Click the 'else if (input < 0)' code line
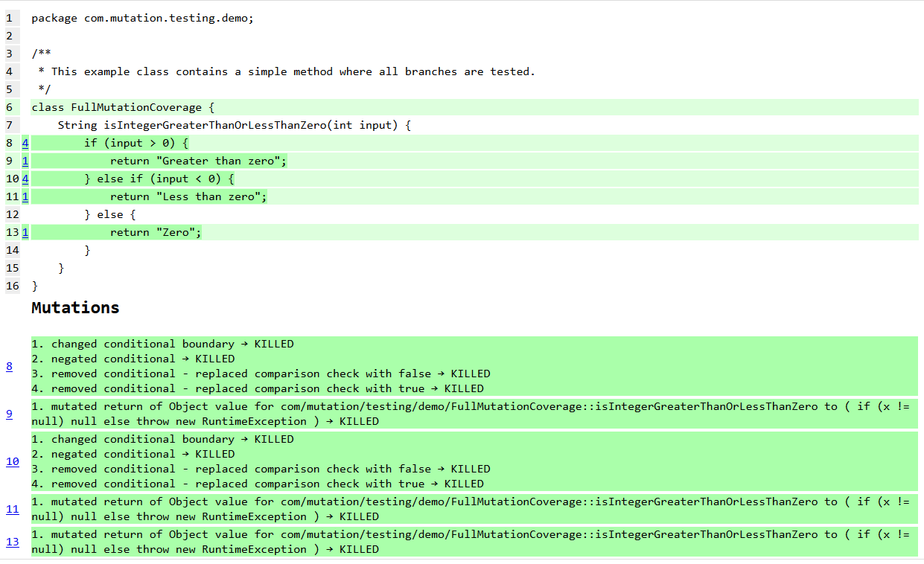Screen dimensions: 924x564 (x=159, y=179)
